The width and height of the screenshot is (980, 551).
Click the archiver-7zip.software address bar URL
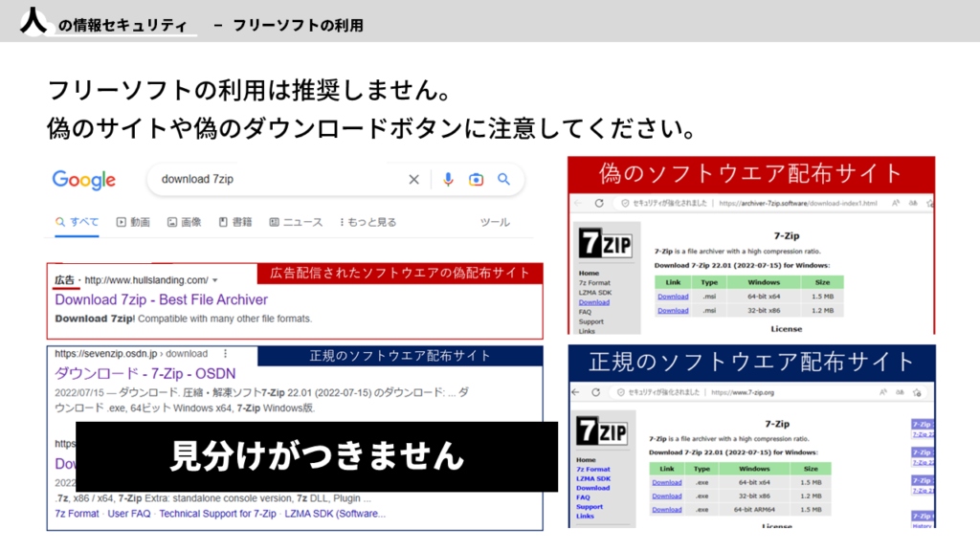click(x=797, y=203)
